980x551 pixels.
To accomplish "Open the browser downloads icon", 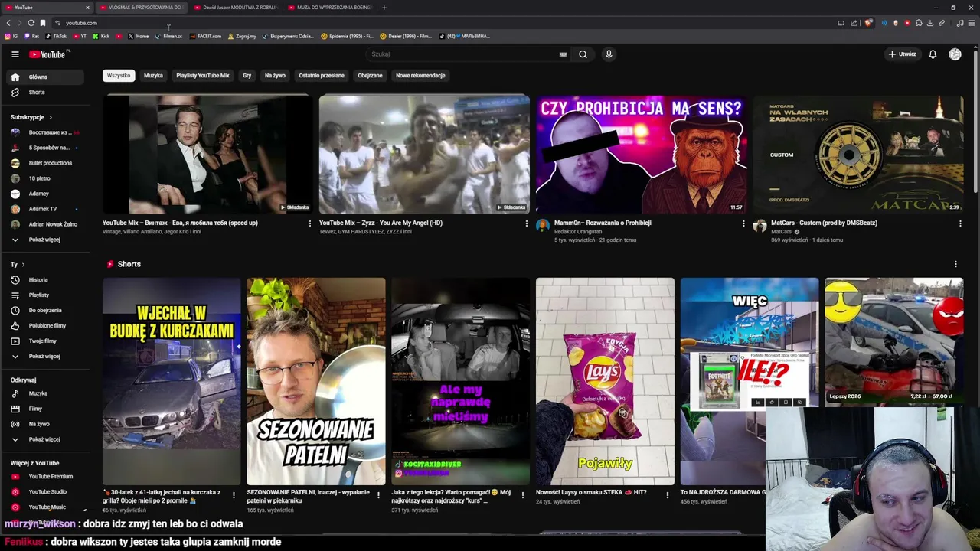I will pyautogui.click(x=930, y=23).
